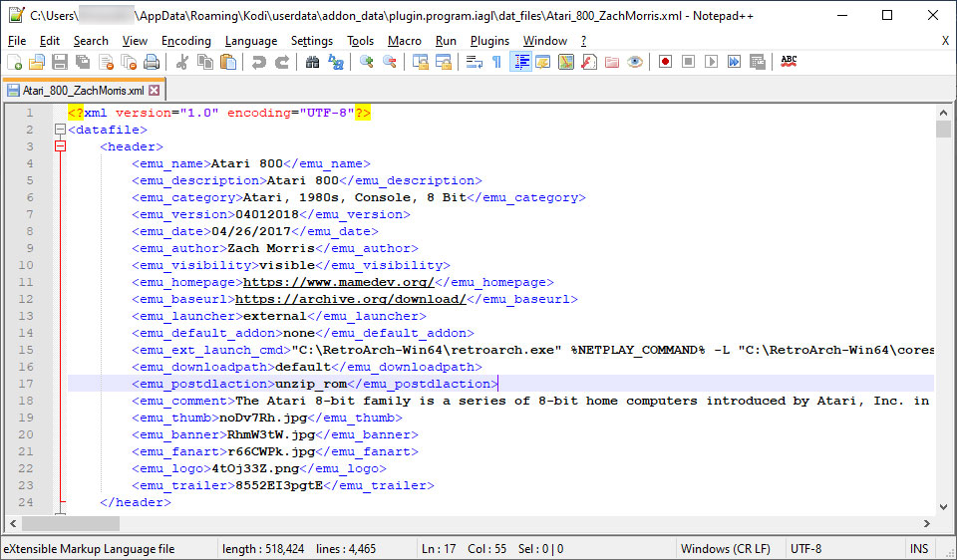Print the current document
957x560 pixels.
[x=152, y=62]
